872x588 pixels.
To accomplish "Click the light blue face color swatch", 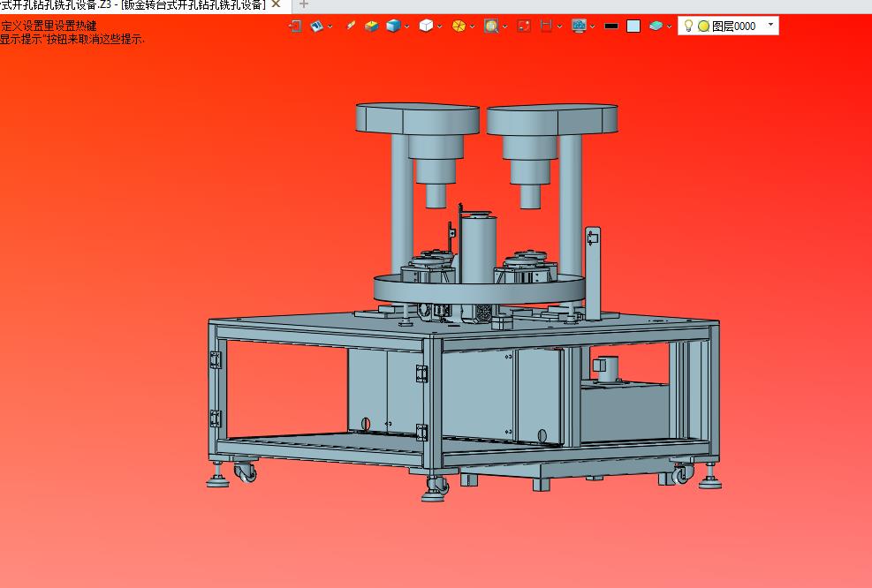I will tap(633, 26).
